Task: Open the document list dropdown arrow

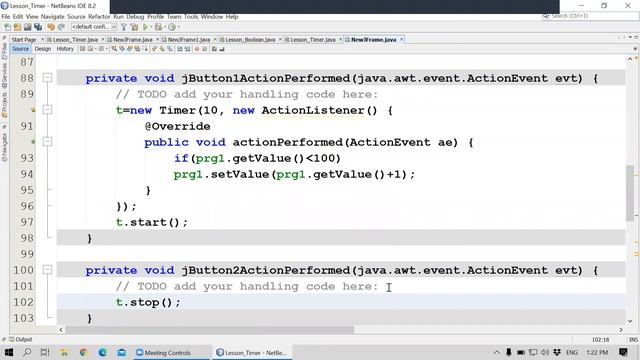Action: 630,37
